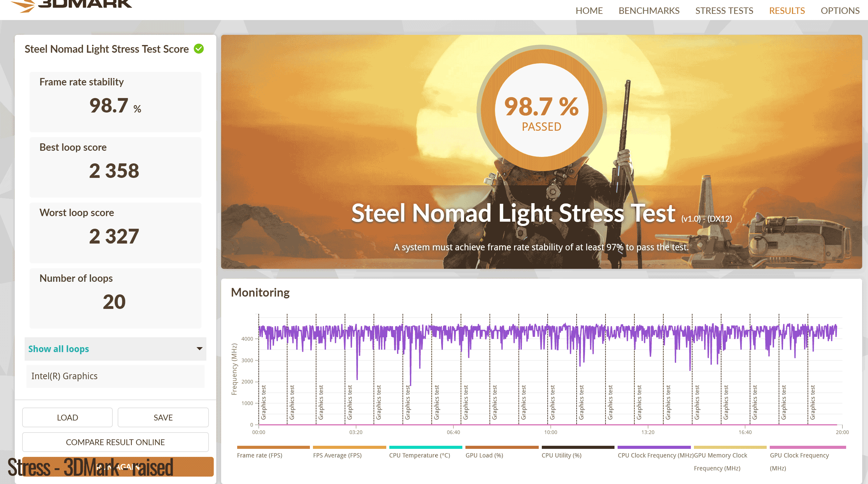Click the green checkmark validity icon

tap(199, 49)
